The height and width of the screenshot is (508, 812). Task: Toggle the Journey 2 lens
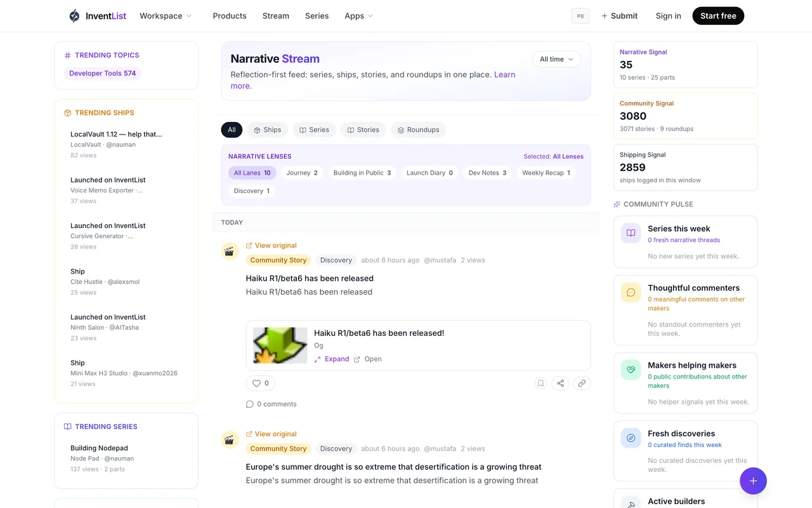(302, 173)
